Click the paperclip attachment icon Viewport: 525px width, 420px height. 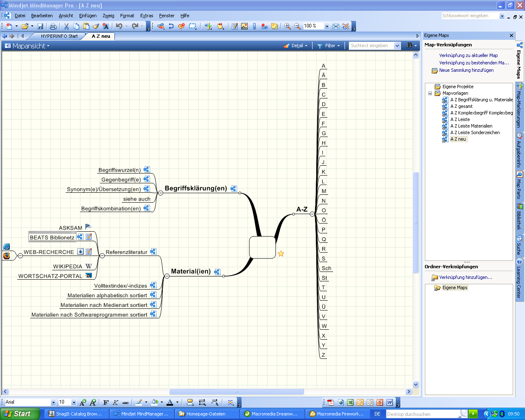[254, 26]
